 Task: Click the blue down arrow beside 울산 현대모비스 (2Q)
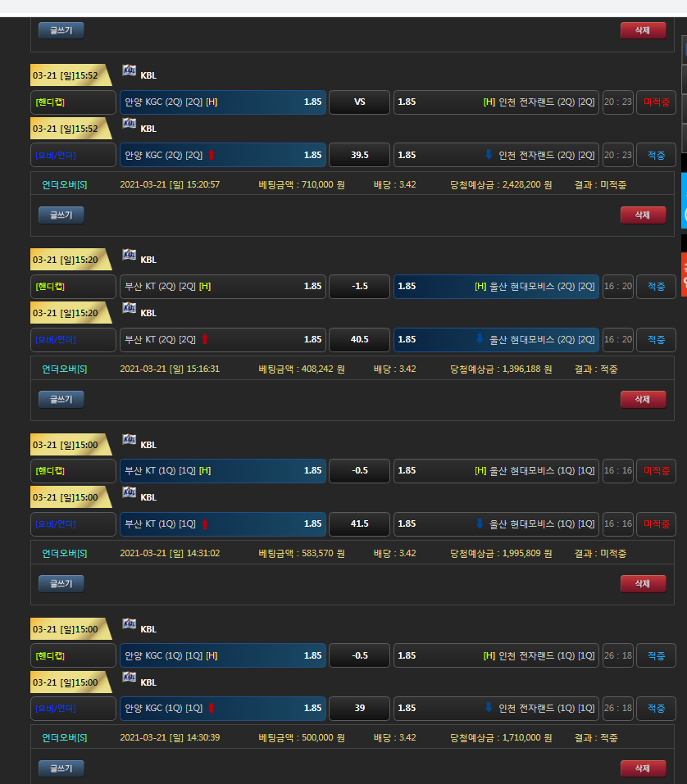coord(480,339)
